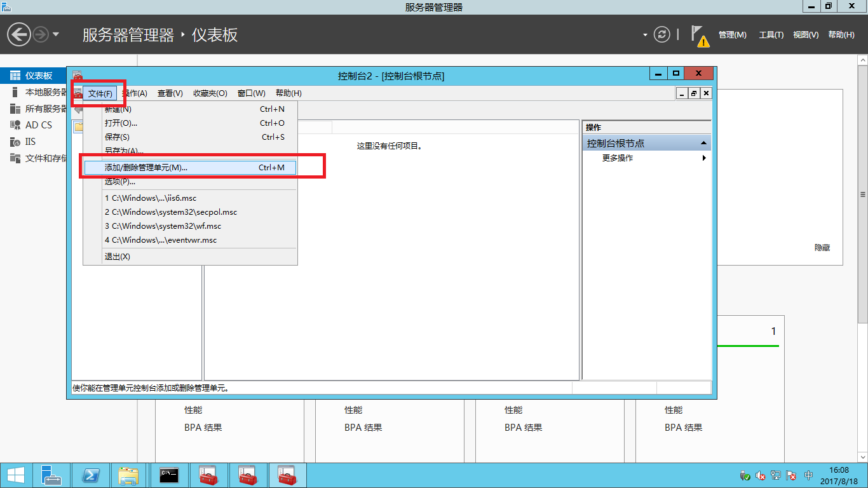Open the 查看(V) menu in console
The height and width of the screenshot is (488, 868).
point(170,93)
